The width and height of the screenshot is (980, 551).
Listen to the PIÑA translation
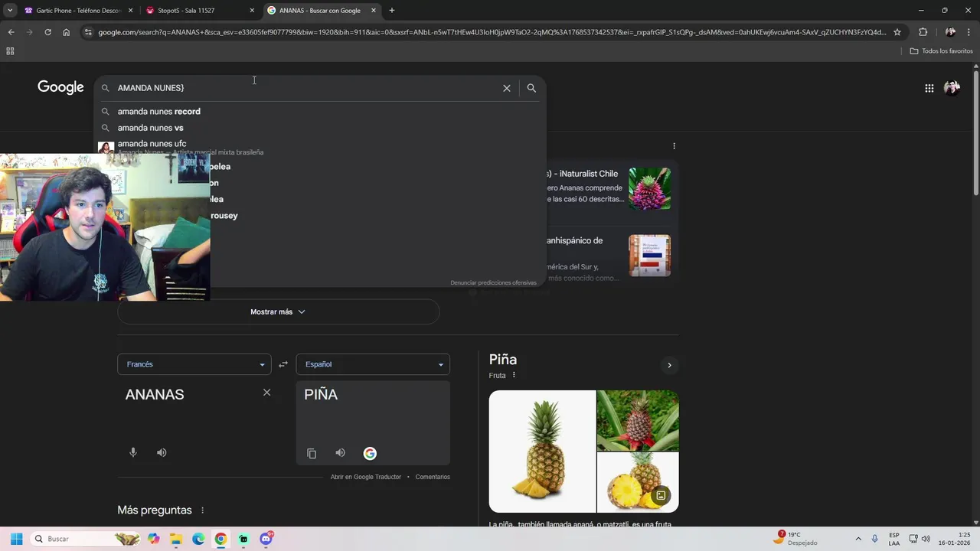(340, 453)
